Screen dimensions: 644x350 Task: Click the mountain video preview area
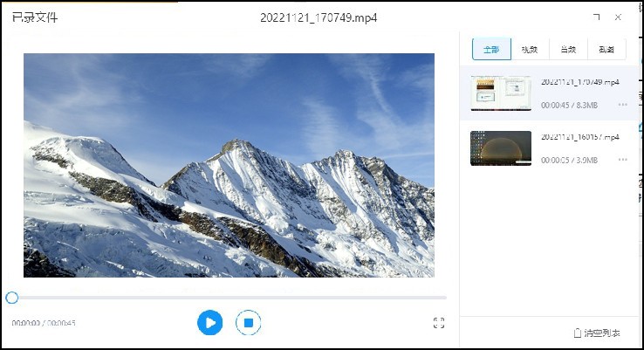pos(229,165)
